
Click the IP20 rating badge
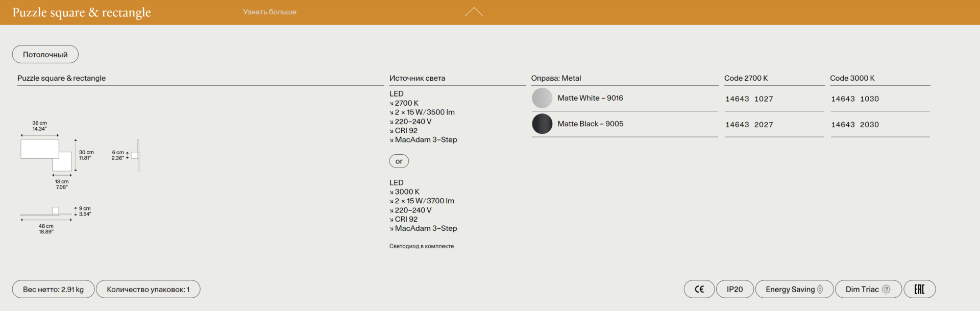click(x=734, y=289)
